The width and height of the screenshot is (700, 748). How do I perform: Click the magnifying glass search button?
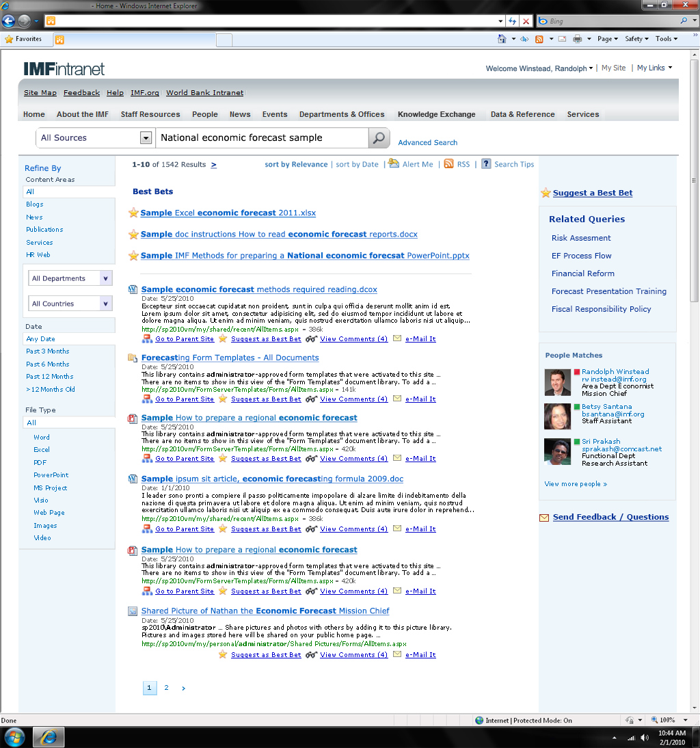pyautogui.click(x=379, y=138)
